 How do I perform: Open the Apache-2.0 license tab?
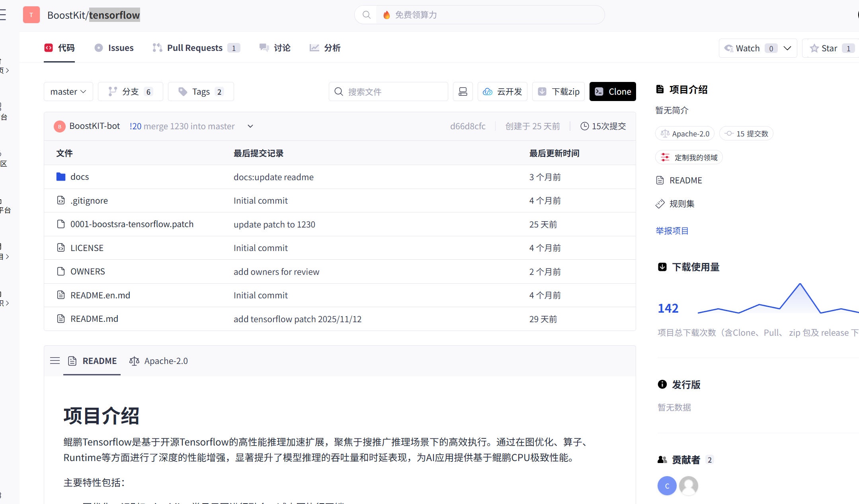[159, 361]
